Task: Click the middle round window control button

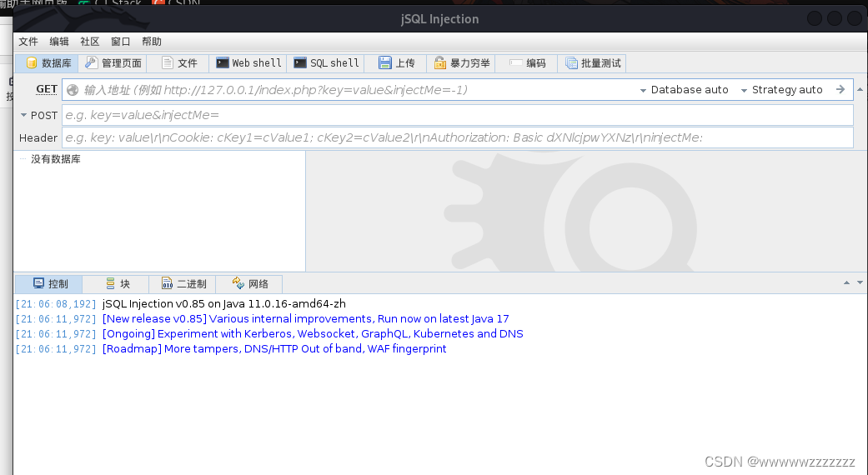Action: (x=835, y=18)
